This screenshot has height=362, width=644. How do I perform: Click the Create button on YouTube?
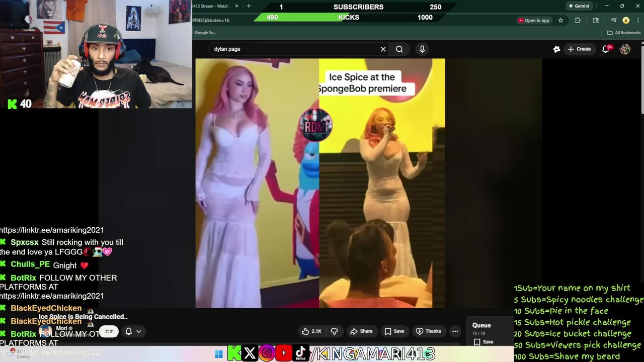click(x=579, y=49)
